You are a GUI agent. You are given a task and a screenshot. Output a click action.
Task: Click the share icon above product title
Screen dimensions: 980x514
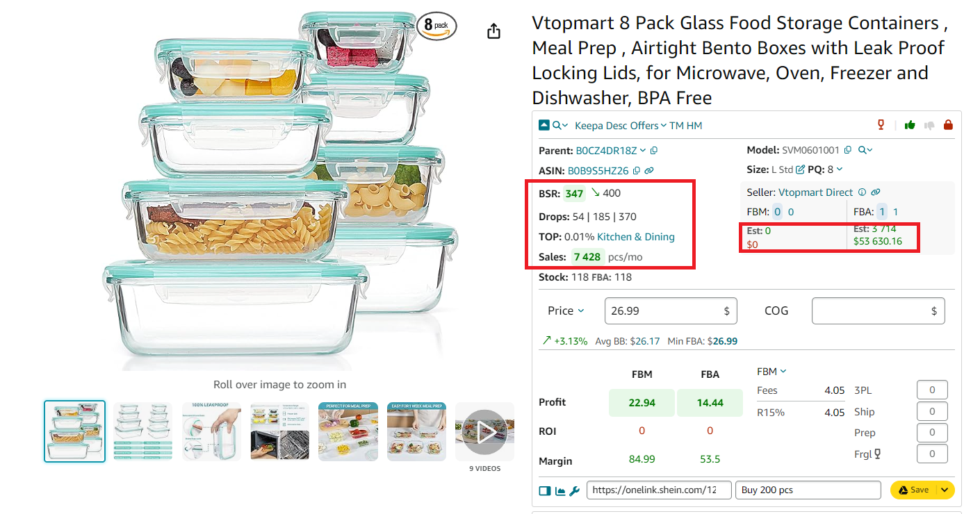[x=493, y=31]
